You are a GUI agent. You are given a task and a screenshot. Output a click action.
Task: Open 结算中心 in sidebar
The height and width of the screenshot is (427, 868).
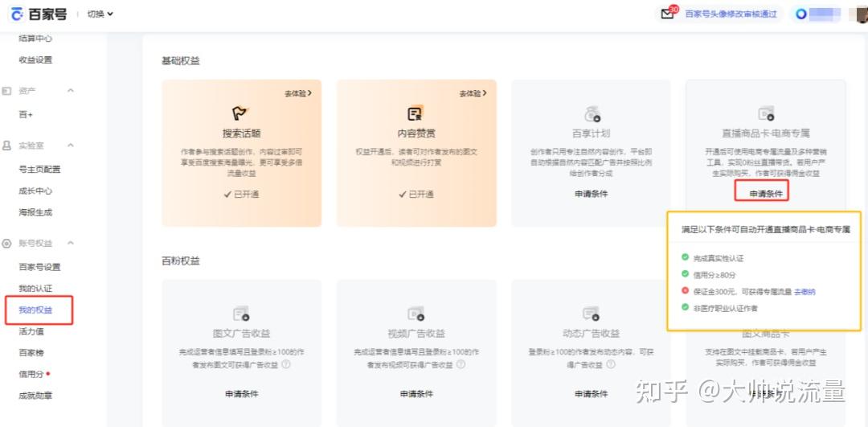tap(35, 39)
